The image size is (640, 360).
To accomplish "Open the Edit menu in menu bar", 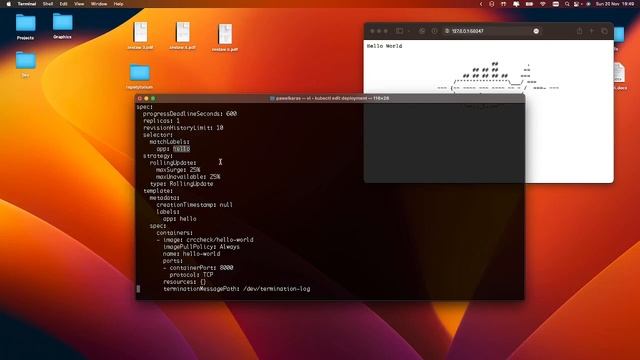I will (64, 4).
